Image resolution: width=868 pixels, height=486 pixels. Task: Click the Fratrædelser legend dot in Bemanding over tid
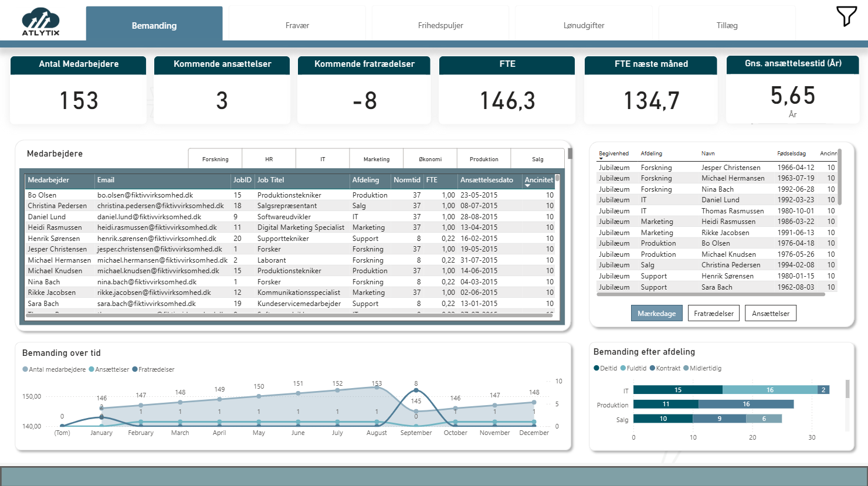pyautogui.click(x=135, y=369)
